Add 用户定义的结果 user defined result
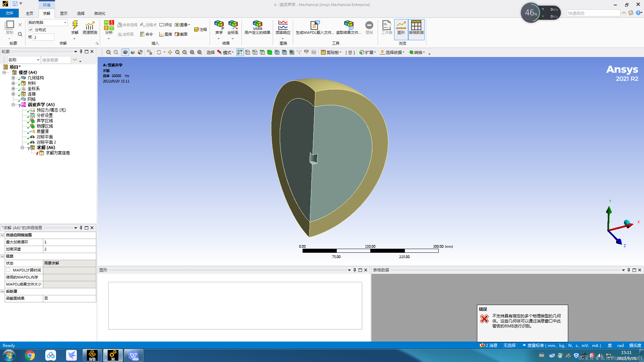This screenshot has height=362, width=644. (x=257, y=27)
